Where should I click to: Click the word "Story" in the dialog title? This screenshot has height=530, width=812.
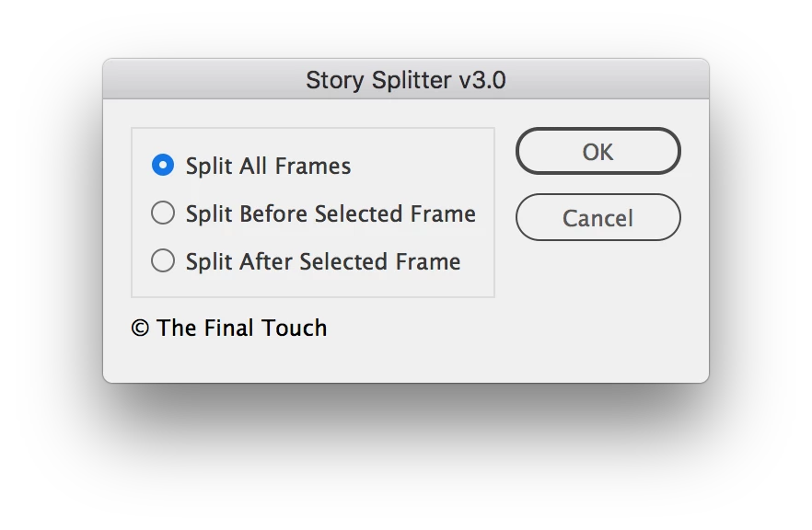pyautogui.click(x=334, y=81)
